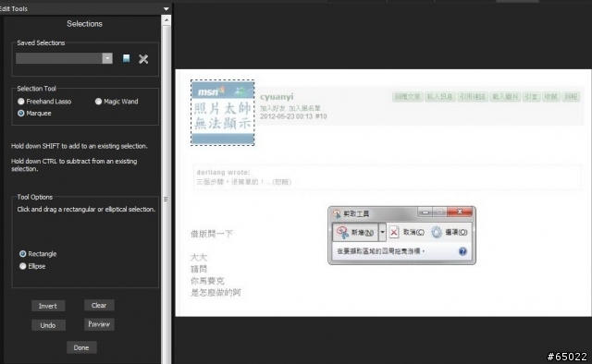This screenshot has width=592, height=364.
Task: Open the cyuanyi user name link
Action: pyautogui.click(x=277, y=97)
